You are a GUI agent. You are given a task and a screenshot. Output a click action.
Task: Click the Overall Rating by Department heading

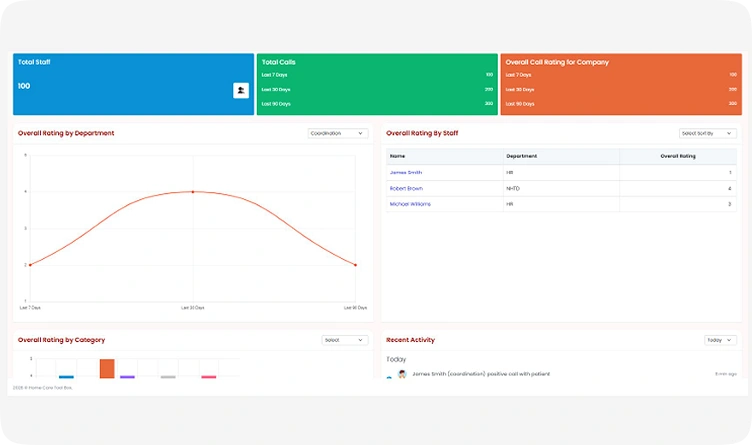pos(66,133)
